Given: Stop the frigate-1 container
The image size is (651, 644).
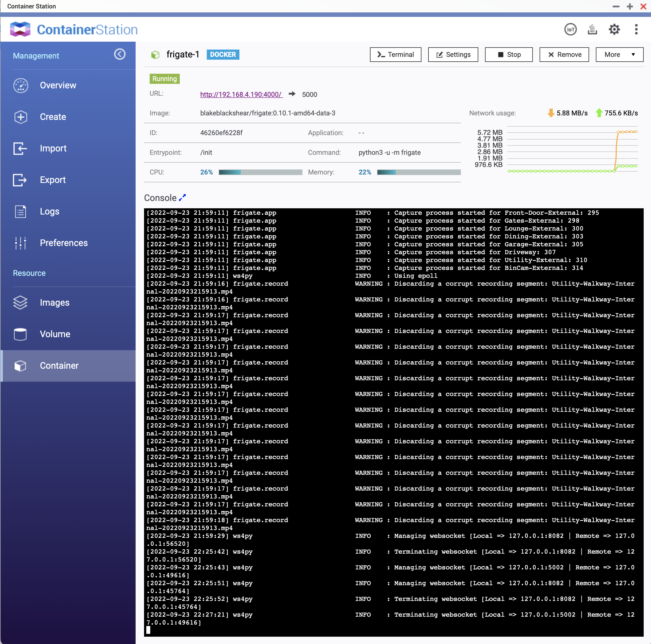Looking at the screenshot, I should [x=508, y=54].
